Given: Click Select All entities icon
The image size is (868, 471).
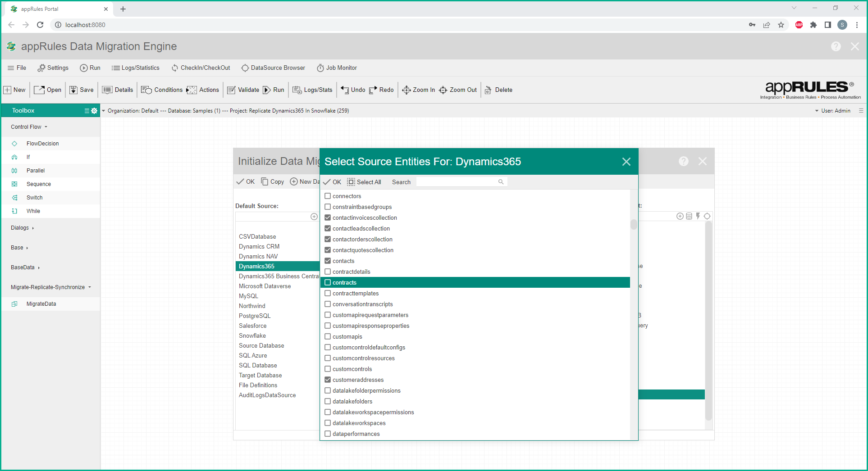Looking at the screenshot, I should click(x=351, y=182).
